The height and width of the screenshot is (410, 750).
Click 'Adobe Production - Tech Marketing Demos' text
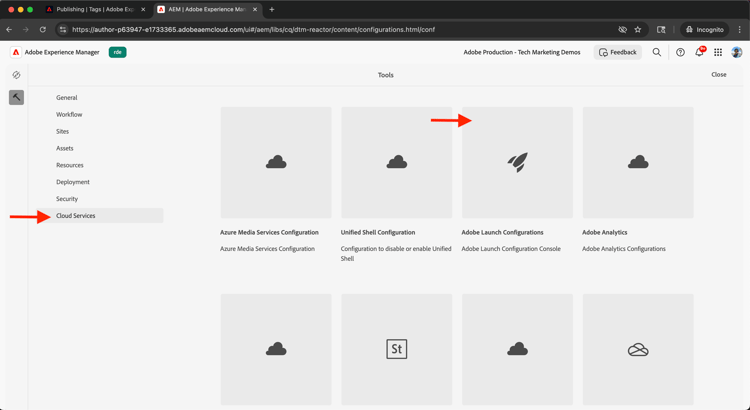522,52
